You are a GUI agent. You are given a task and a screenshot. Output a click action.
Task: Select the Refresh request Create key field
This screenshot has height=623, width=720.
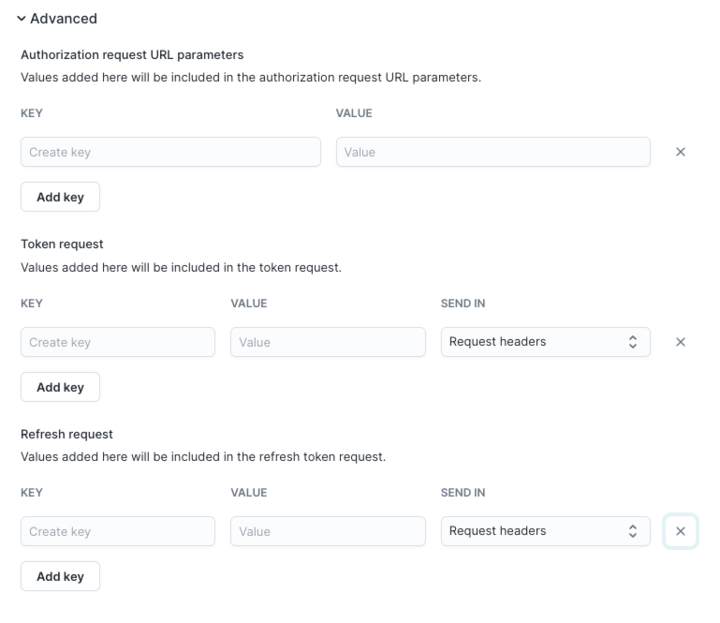[x=117, y=531]
